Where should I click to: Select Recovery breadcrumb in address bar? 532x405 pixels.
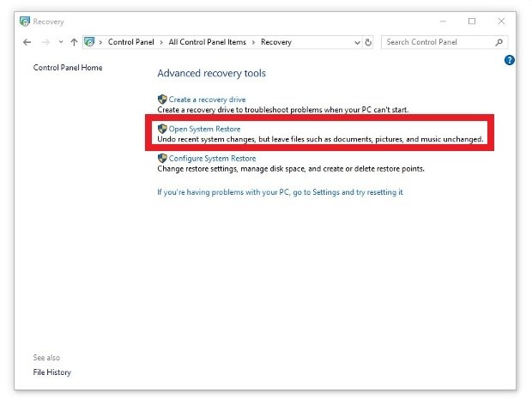click(x=276, y=42)
